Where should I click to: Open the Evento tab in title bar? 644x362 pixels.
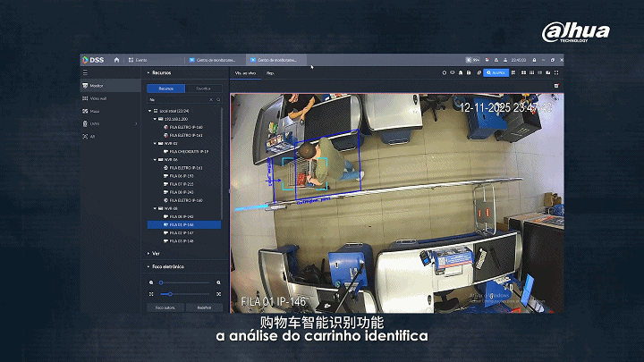tap(138, 60)
